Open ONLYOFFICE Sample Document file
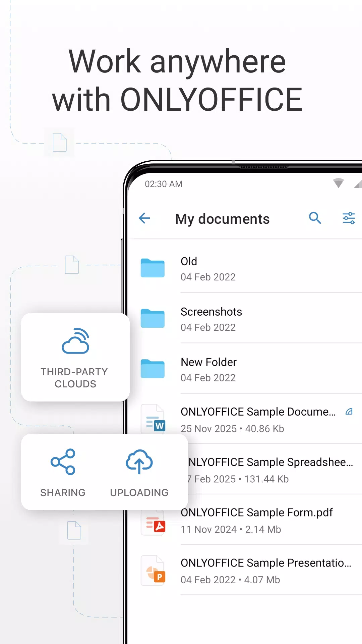362x644 pixels. coord(258,412)
